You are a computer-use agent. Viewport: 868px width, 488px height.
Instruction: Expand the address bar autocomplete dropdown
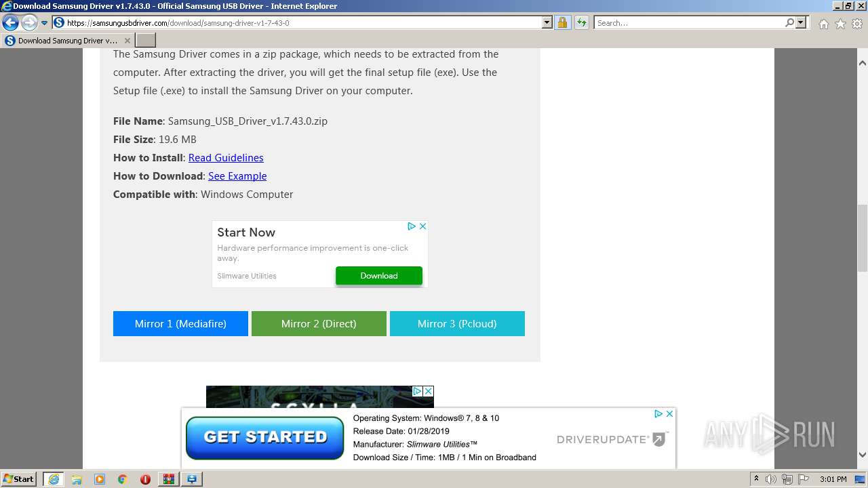click(547, 23)
